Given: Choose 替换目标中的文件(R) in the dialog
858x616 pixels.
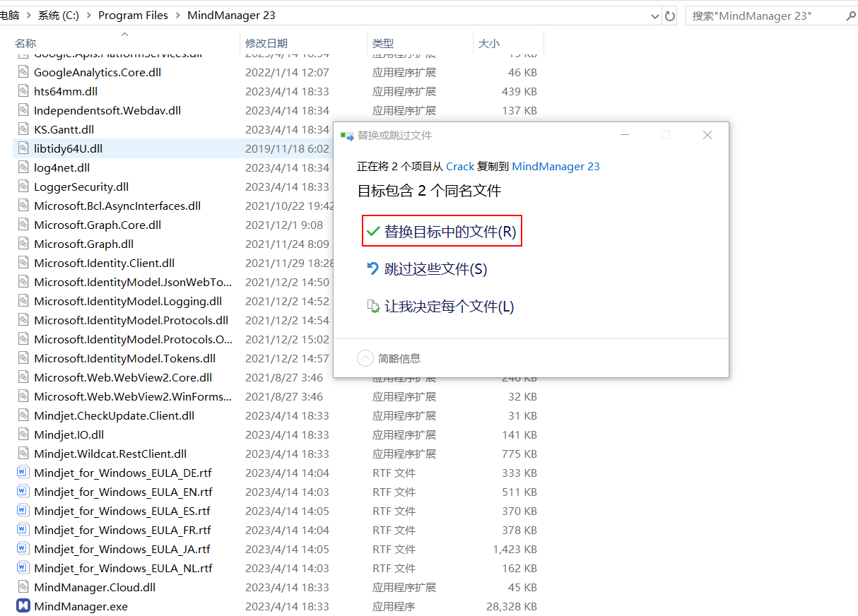Looking at the screenshot, I should (x=442, y=231).
